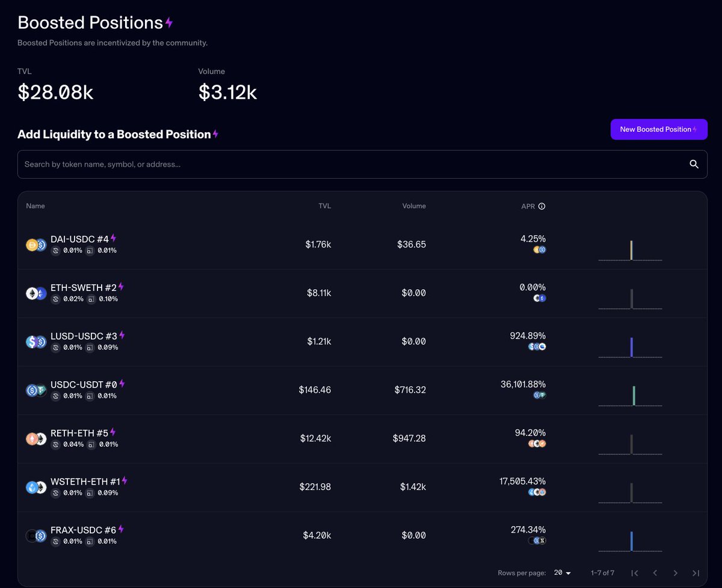The image size is (722, 588).
Task: Open the Rows per page dropdown
Action: pyautogui.click(x=563, y=573)
